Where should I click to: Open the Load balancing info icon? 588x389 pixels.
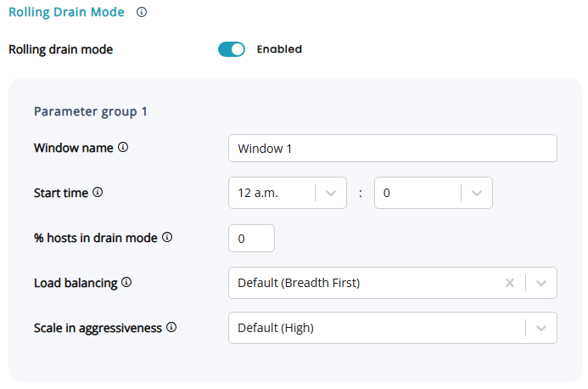(126, 282)
